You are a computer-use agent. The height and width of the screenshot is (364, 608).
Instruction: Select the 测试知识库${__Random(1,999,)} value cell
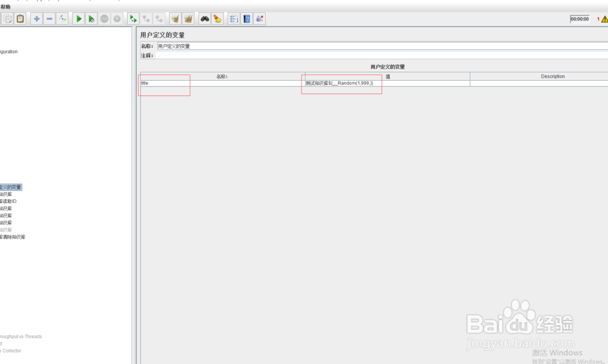(388, 83)
